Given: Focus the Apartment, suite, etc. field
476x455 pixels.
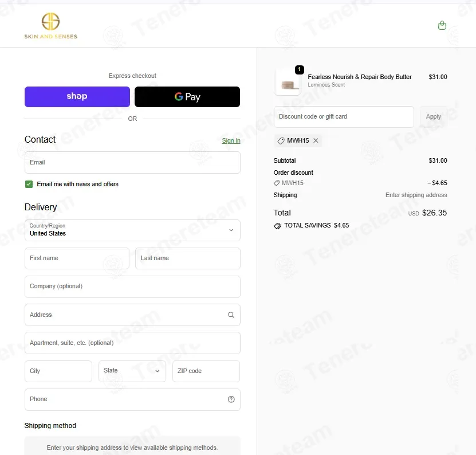Looking at the screenshot, I should [132, 343].
